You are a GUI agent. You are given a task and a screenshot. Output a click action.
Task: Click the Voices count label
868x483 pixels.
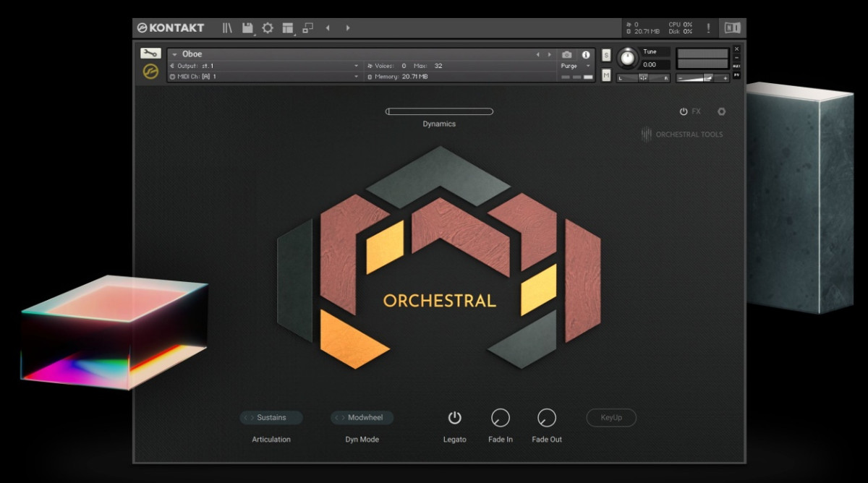(x=386, y=66)
